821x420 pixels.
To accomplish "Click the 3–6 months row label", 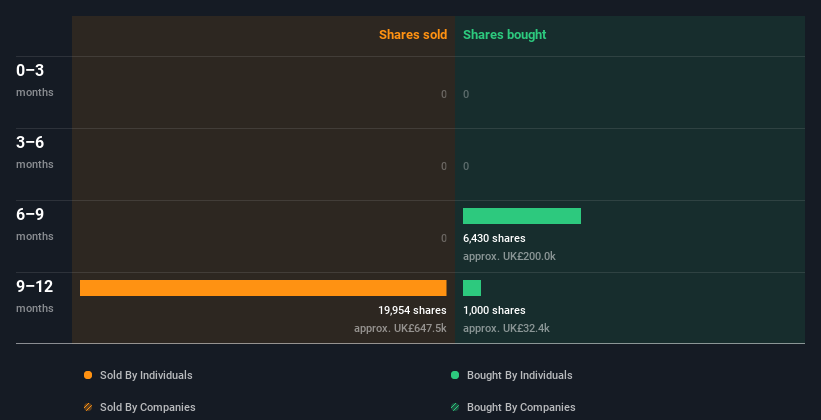I will tap(35, 152).
